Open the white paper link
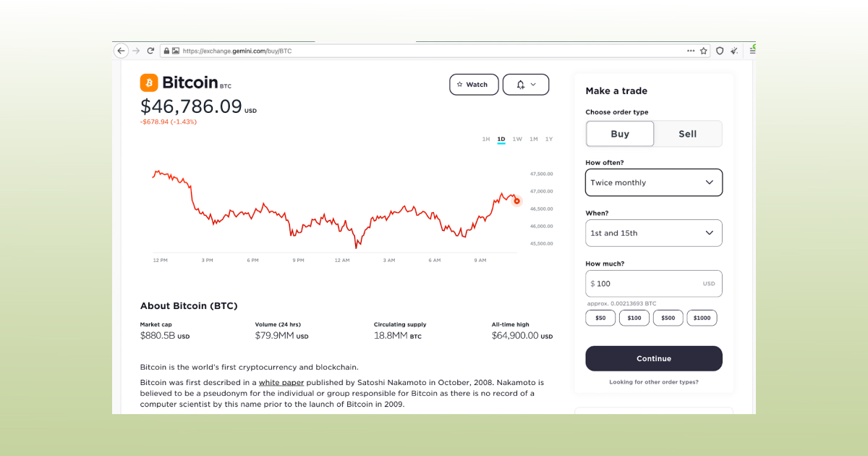 tap(281, 382)
